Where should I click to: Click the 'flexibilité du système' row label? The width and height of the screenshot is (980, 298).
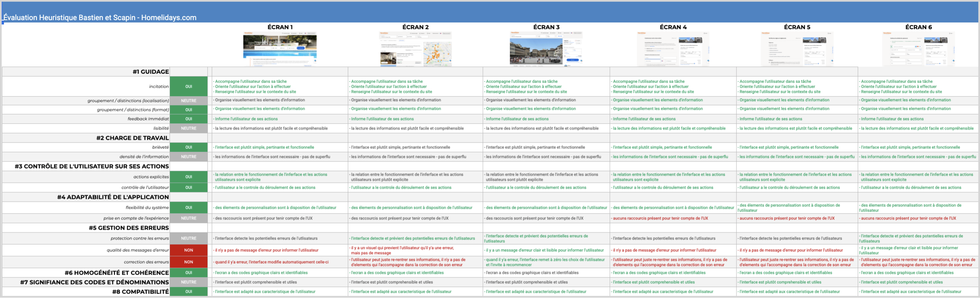pyautogui.click(x=147, y=208)
